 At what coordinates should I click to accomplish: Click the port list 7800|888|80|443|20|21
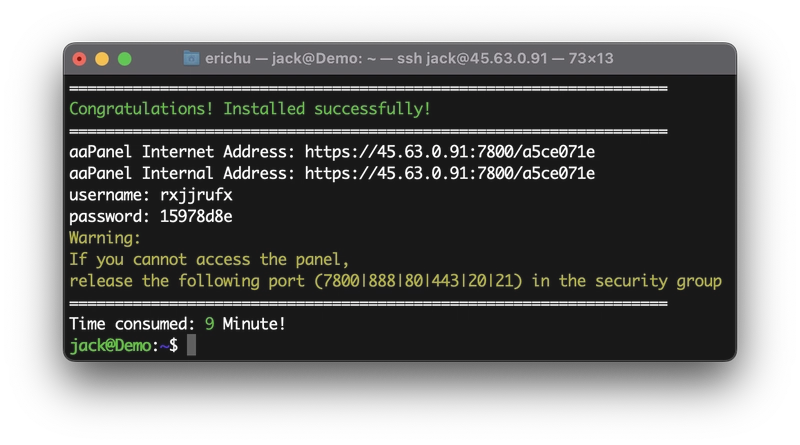418,281
